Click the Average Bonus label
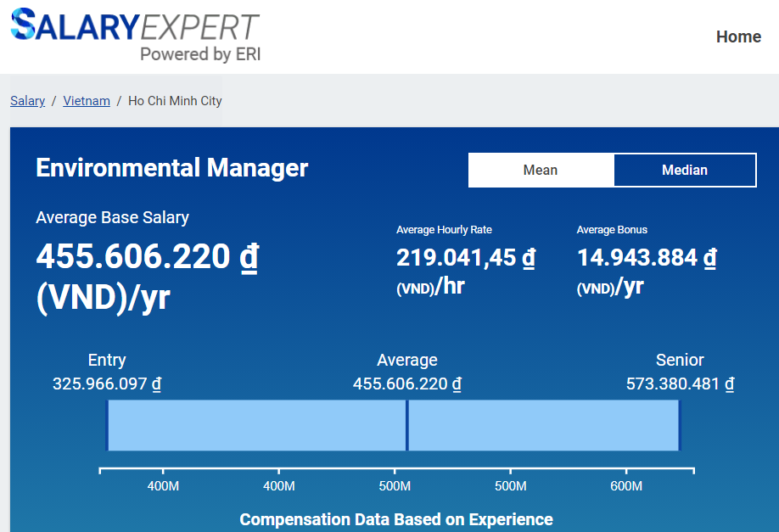 click(612, 230)
